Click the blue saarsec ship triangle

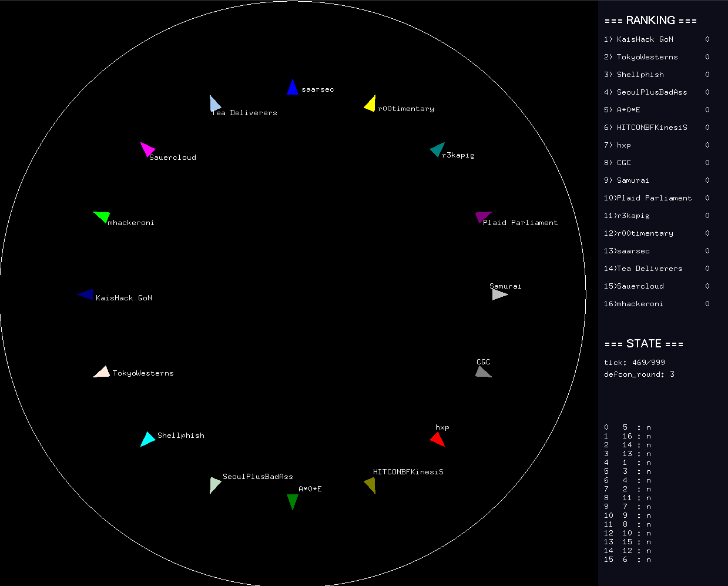pyautogui.click(x=293, y=88)
